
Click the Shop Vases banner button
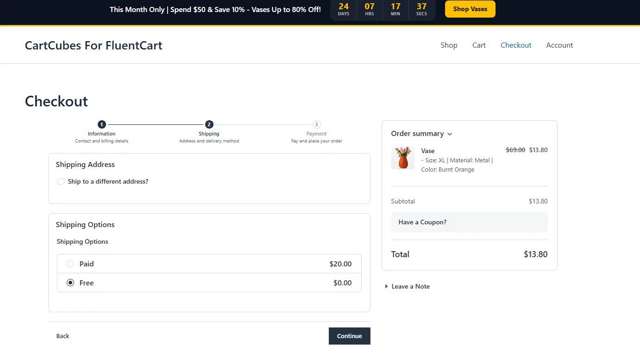pyautogui.click(x=470, y=9)
